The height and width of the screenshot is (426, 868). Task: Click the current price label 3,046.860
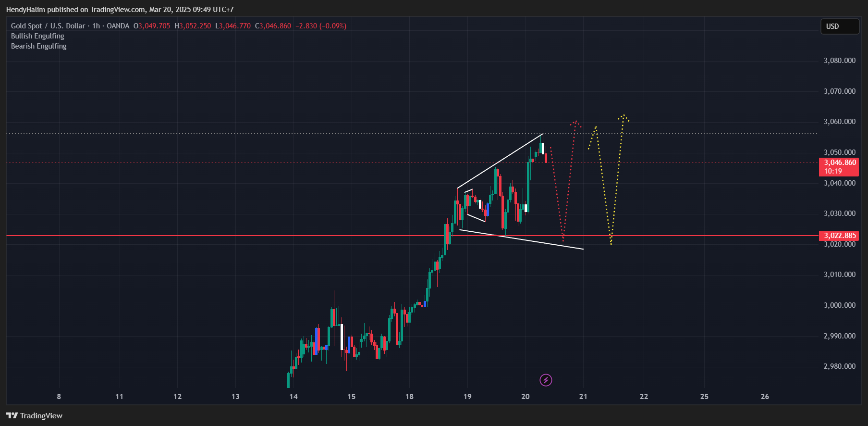click(x=839, y=167)
